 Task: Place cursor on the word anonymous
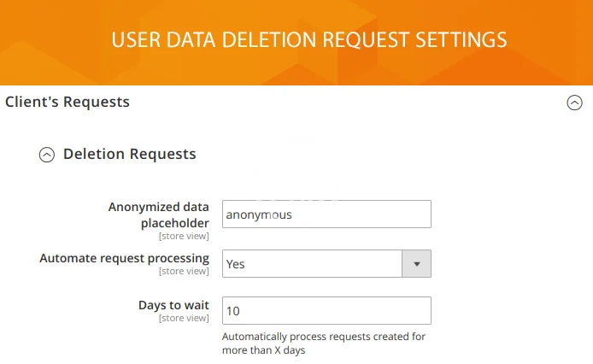pos(259,214)
